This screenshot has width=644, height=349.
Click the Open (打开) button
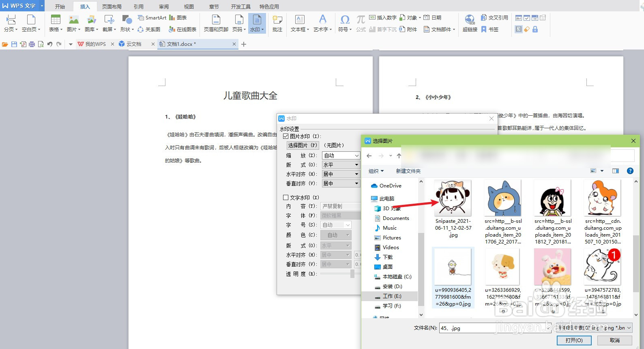[574, 340]
